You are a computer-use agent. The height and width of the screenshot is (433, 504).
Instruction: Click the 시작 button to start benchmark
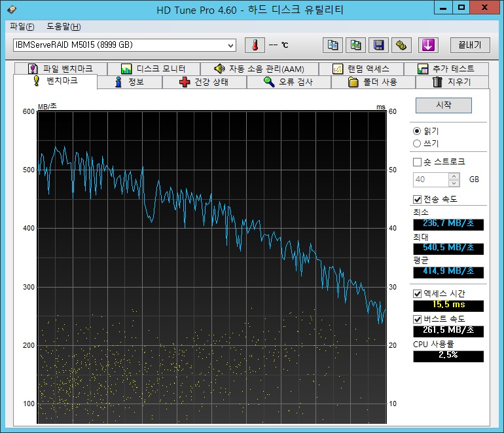(x=444, y=105)
